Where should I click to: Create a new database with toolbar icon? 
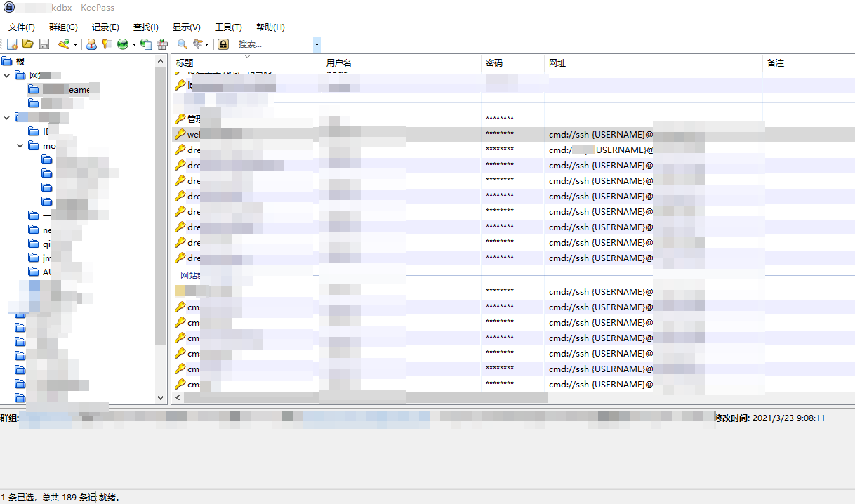12,44
